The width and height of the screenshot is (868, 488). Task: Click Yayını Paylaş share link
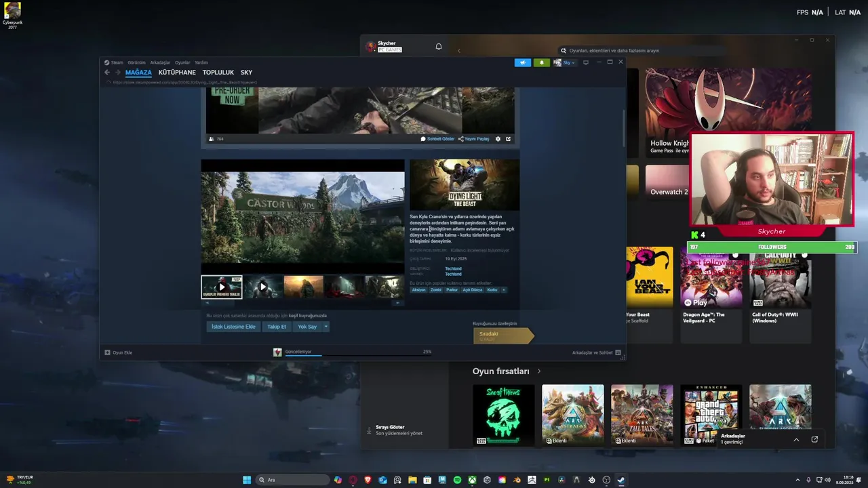pos(473,139)
